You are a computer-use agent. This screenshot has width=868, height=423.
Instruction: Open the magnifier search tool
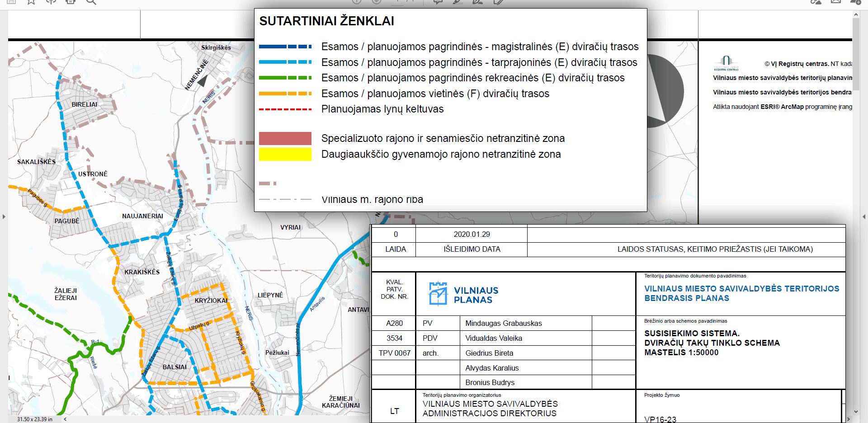pos(91,1)
